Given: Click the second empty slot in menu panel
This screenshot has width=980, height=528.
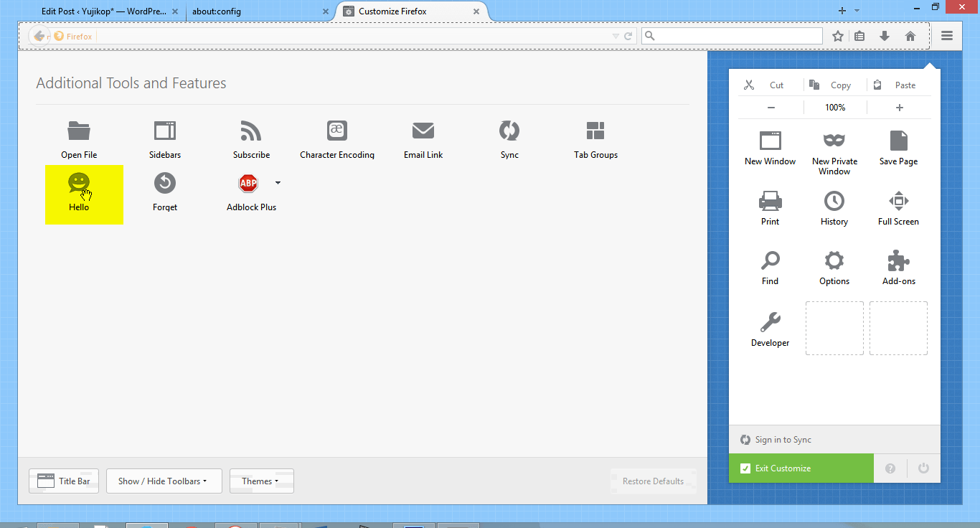Looking at the screenshot, I should (898, 328).
